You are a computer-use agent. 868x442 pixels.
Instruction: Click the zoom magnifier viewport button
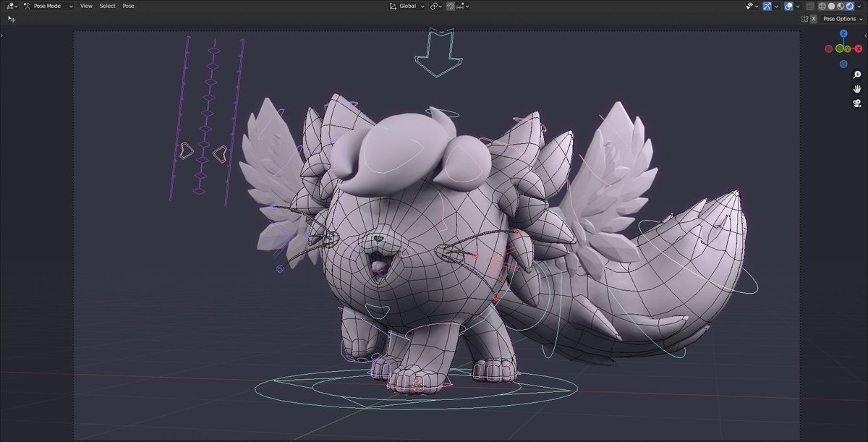pyautogui.click(x=857, y=75)
